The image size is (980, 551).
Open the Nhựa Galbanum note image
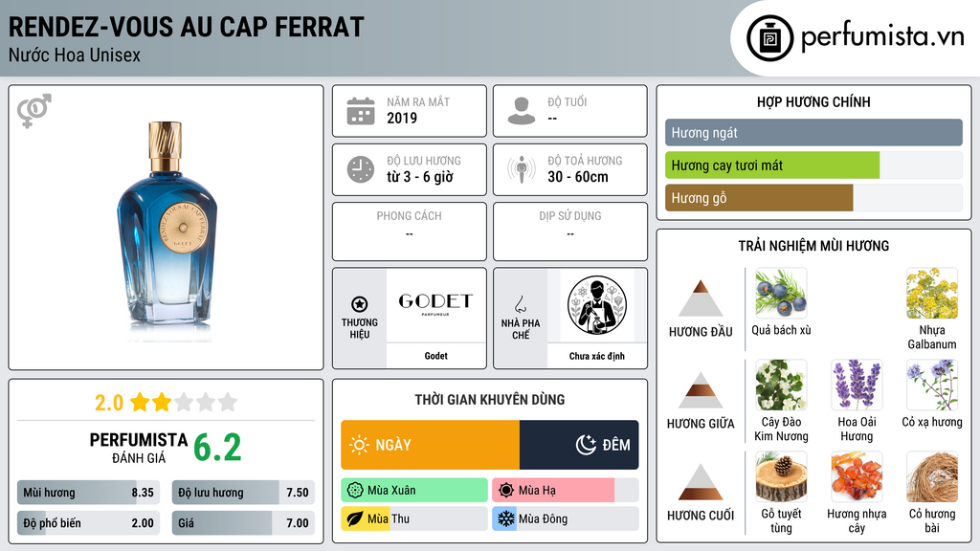point(932,294)
